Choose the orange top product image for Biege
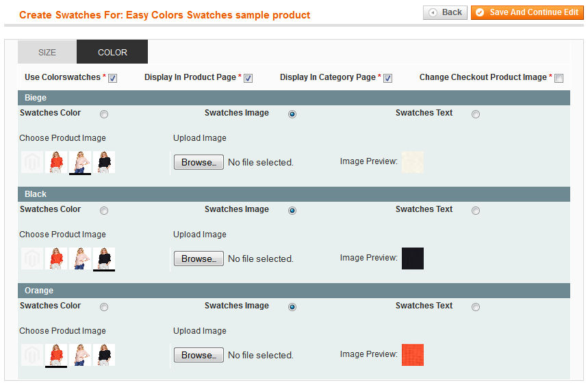The image size is (588, 385). [56, 162]
